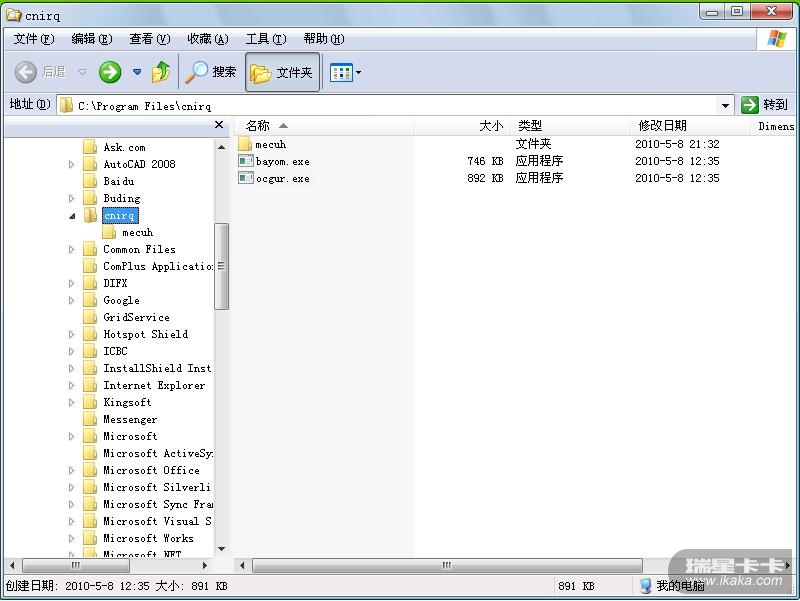
Task: Click the Windows flag logo
Action: (777, 39)
